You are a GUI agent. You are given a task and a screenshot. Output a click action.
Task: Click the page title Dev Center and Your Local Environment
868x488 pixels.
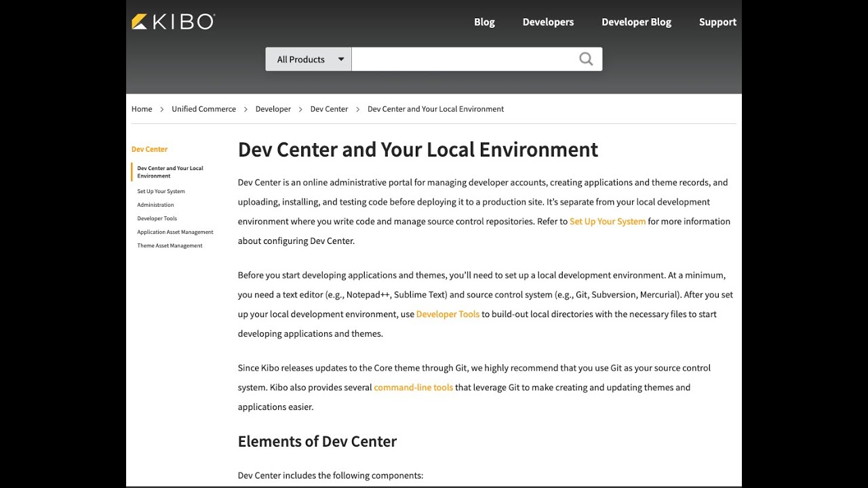pyautogui.click(x=418, y=149)
